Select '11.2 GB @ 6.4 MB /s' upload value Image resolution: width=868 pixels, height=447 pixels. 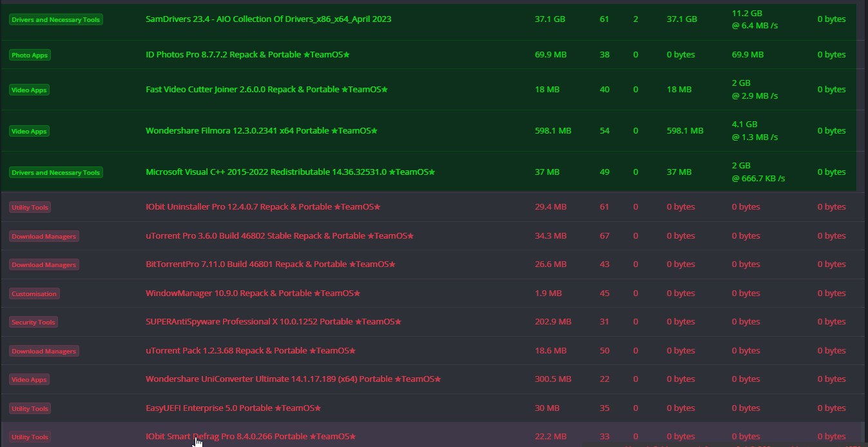point(755,19)
